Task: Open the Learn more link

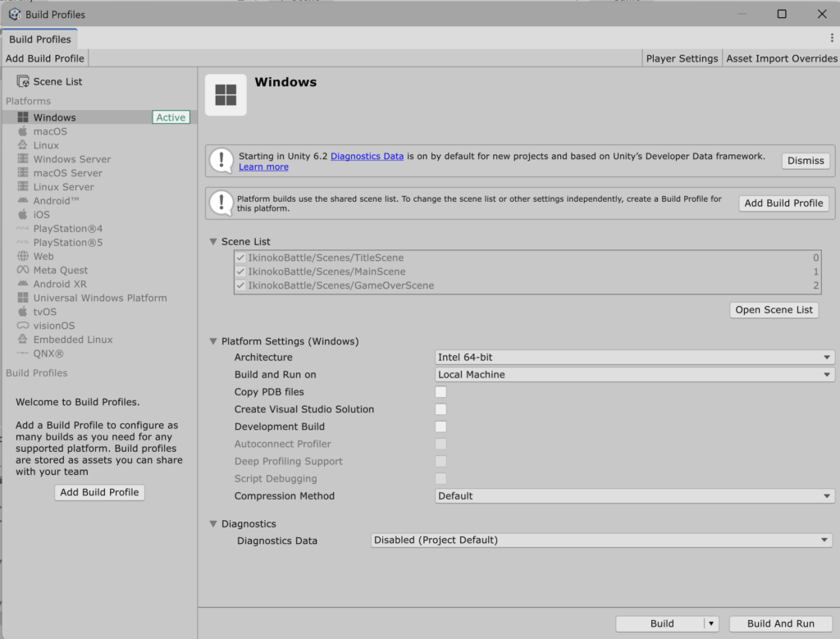Action: pyautogui.click(x=263, y=167)
